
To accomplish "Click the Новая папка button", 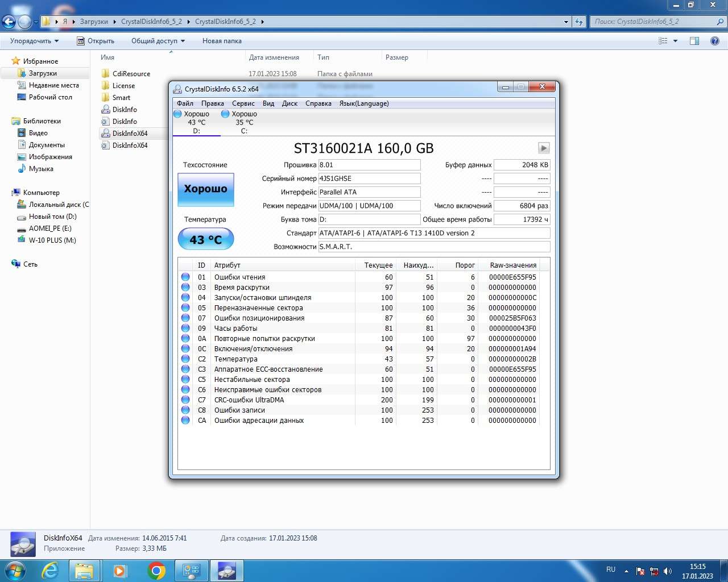I will pyautogui.click(x=222, y=41).
